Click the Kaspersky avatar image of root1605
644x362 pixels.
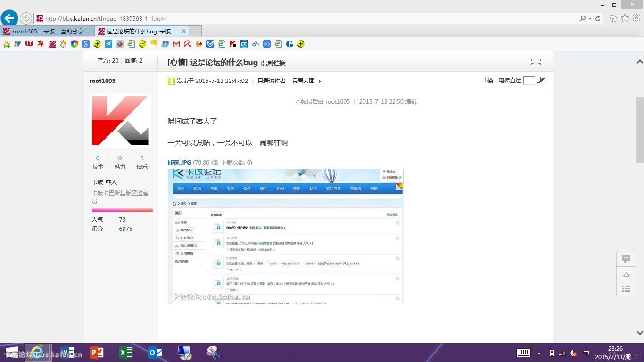[x=120, y=121]
